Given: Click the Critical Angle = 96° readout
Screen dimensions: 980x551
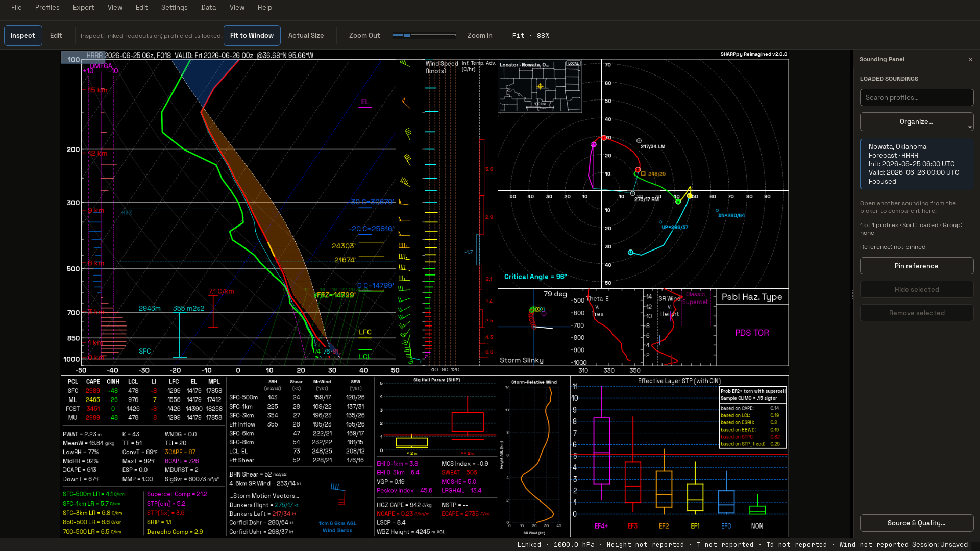Looking at the screenshot, I should point(535,277).
